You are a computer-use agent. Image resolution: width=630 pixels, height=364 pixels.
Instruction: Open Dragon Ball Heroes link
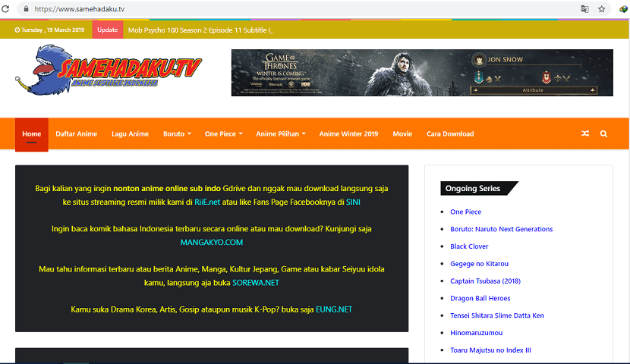pyautogui.click(x=480, y=298)
